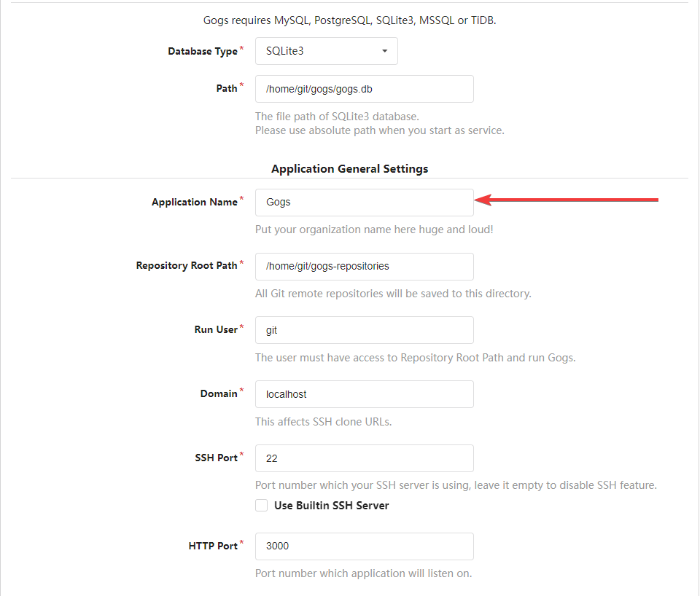700x596 pixels.
Task: Click the 'Path' field label
Action: tap(227, 88)
